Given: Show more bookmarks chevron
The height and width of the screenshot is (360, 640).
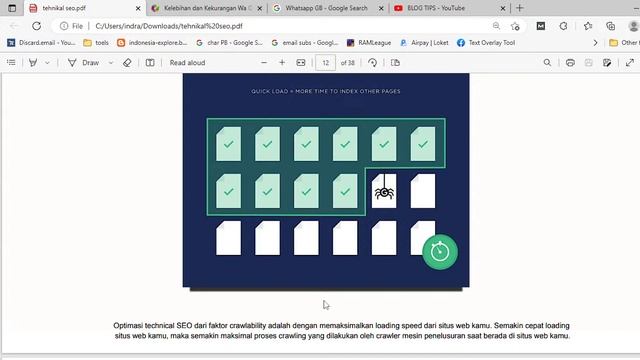Looking at the screenshot, I should pos(596,42).
